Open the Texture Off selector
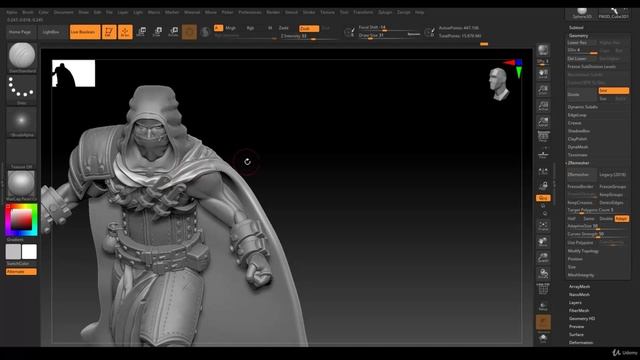This screenshot has height=360, width=640. click(x=21, y=153)
